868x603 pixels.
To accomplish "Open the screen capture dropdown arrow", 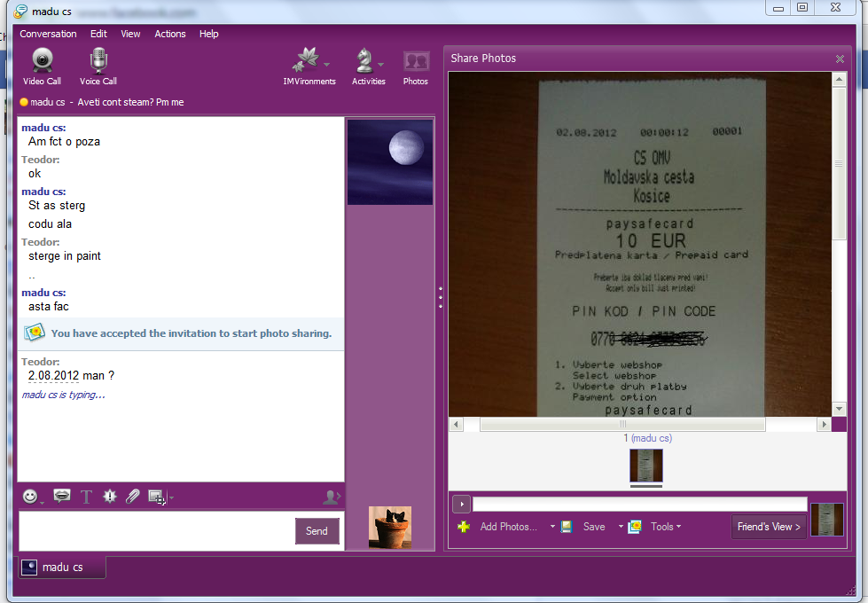I will (x=171, y=497).
